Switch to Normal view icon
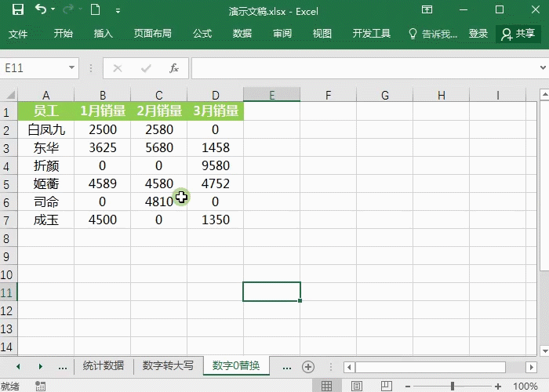This screenshot has width=549, height=392. coord(326,386)
